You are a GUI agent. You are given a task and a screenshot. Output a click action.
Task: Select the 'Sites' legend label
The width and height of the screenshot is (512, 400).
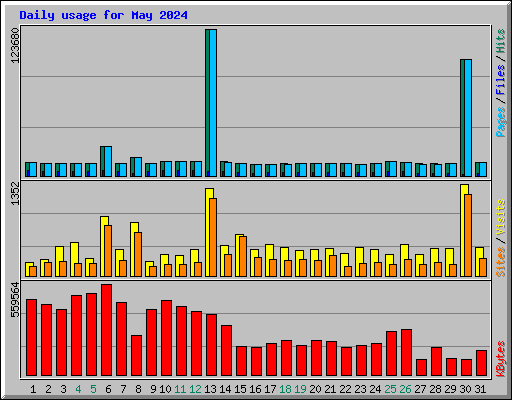click(501, 262)
